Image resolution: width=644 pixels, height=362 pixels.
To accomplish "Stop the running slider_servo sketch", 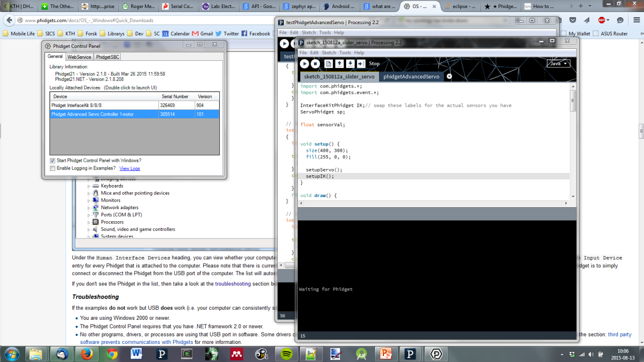I will (x=315, y=64).
